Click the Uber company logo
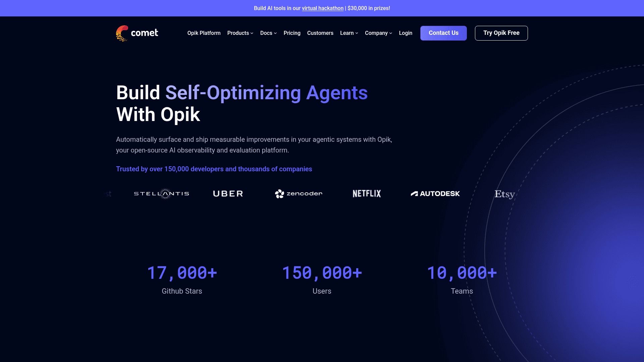This screenshot has width=644, height=362. [228, 194]
